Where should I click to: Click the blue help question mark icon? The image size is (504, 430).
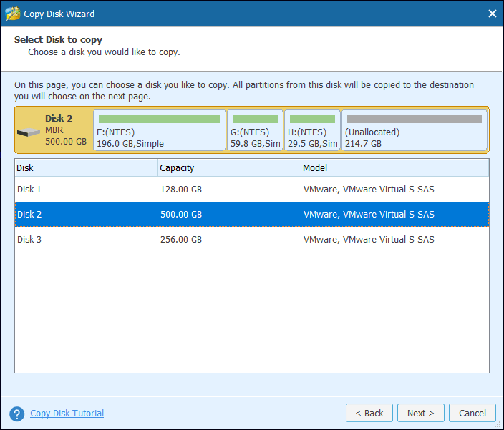(x=16, y=414)
